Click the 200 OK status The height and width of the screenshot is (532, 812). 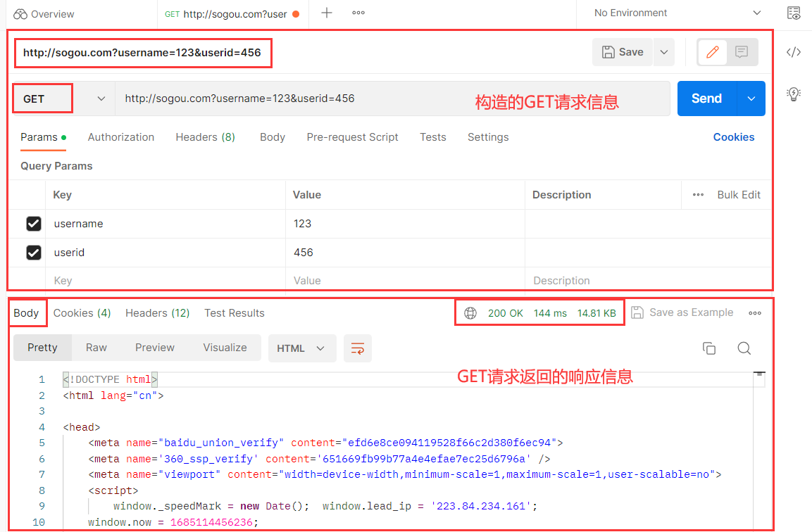click(506, 313)
